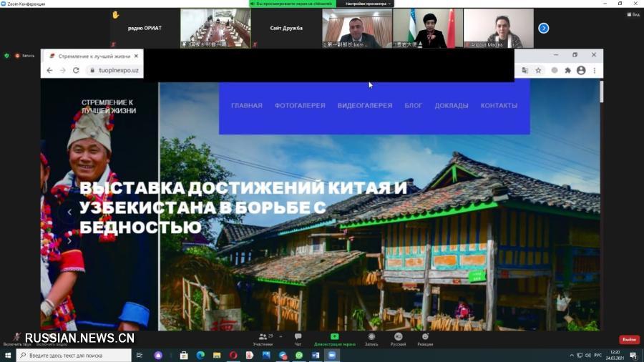Click the webpage's vertical scrollbar
The height and width of the screenshot is (362, 644).
pyautogui.click(x=601, y=93)
